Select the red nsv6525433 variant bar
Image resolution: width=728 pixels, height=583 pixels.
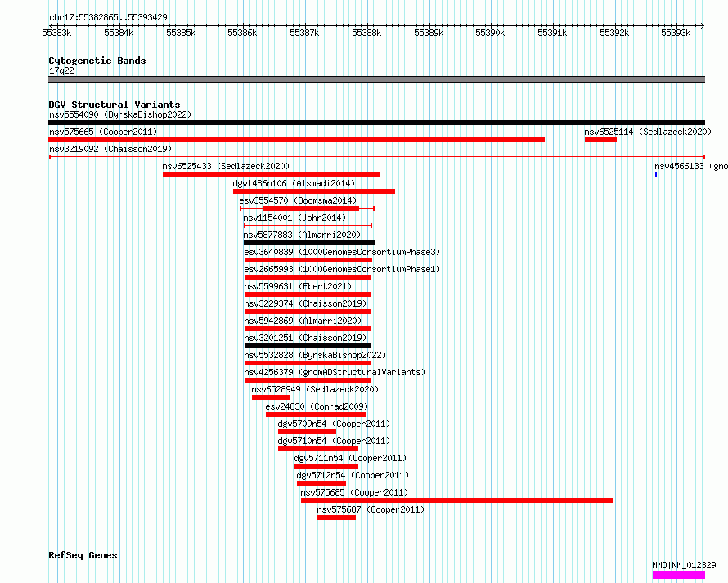pos(272,174)
